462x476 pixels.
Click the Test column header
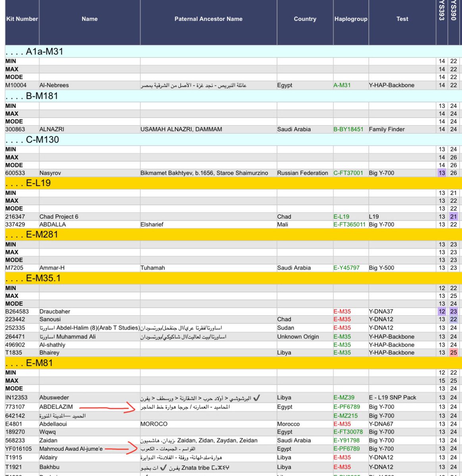[402, 19]
